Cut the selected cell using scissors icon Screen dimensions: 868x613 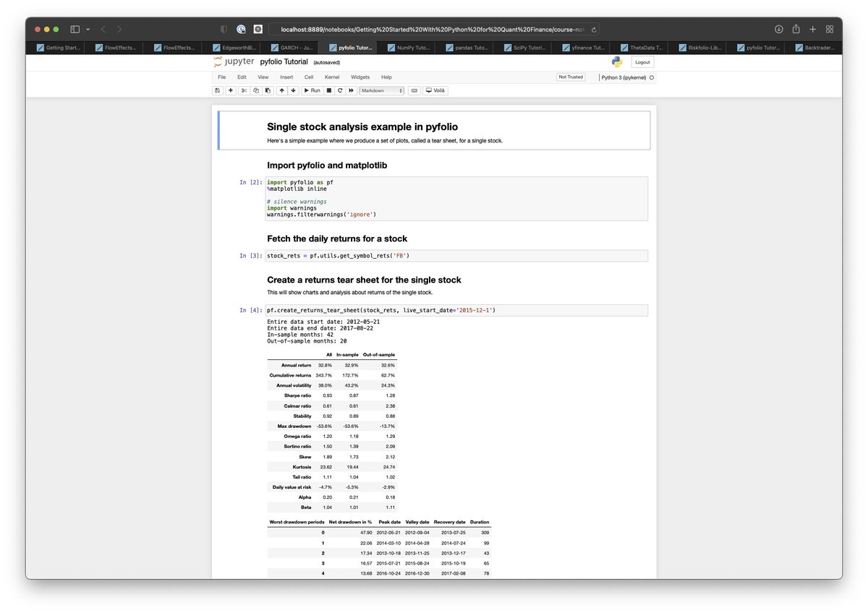pos(244,90)
